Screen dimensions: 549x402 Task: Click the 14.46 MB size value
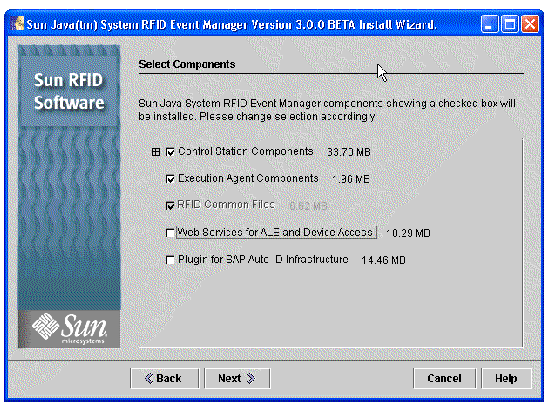(383, 260)
